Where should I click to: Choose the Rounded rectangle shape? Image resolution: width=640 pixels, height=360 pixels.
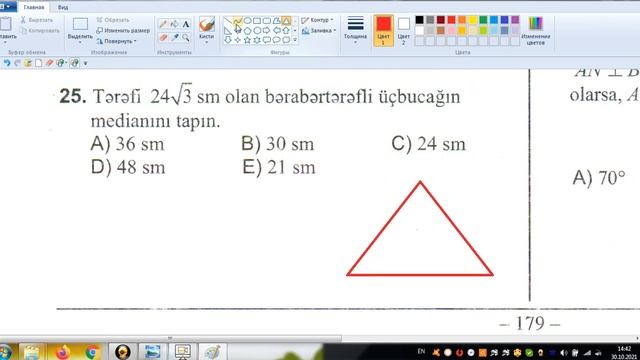267,21
